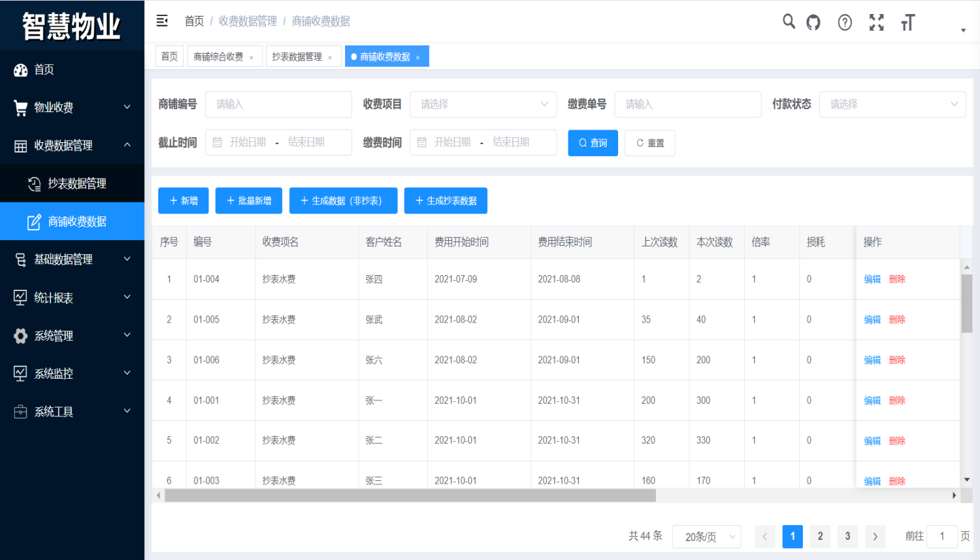Delete the row for 01-002
Image resolution: width=980 pixels, height=560 pixels.
(897, 441)
